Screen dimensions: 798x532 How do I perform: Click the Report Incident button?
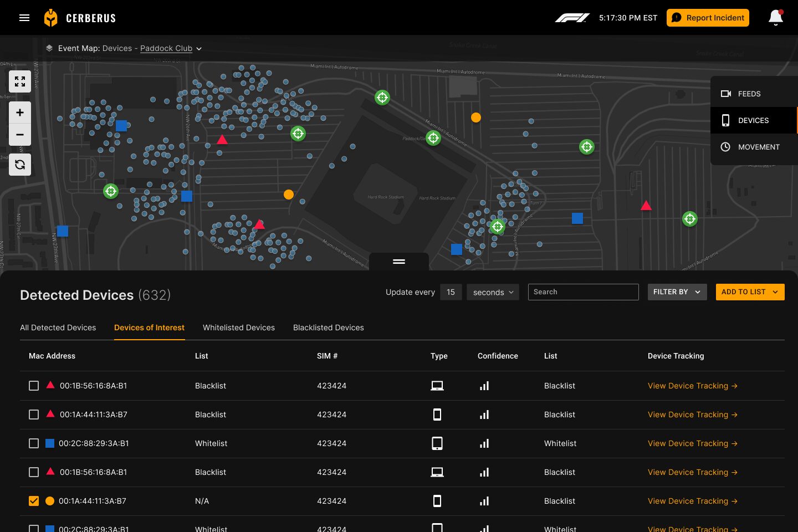[708, 18]
